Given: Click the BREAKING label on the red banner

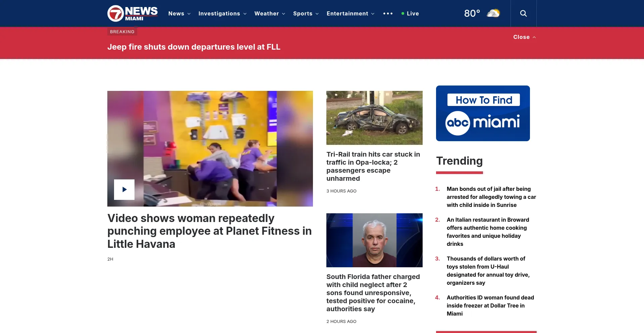Looking at the screenshot, I should click(122, 32).
